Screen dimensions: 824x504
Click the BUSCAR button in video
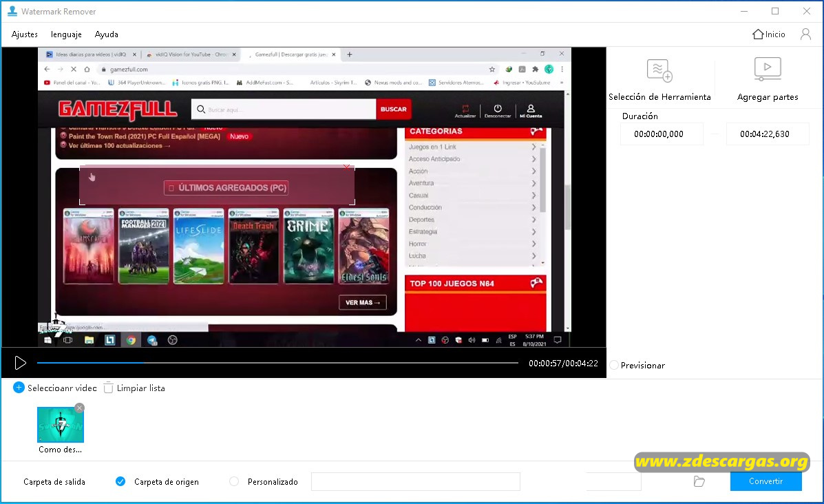pyautogui.click(x=394, y=109)
